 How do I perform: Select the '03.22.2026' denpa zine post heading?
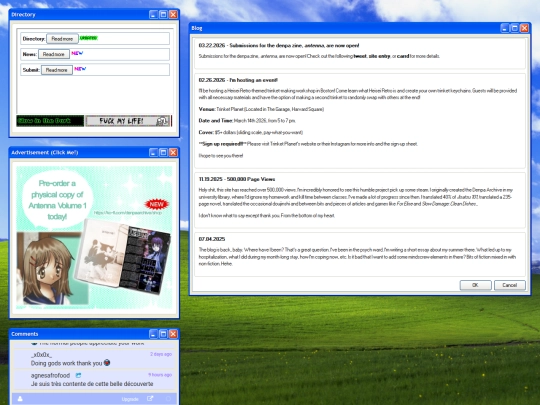tap(279, 45)
